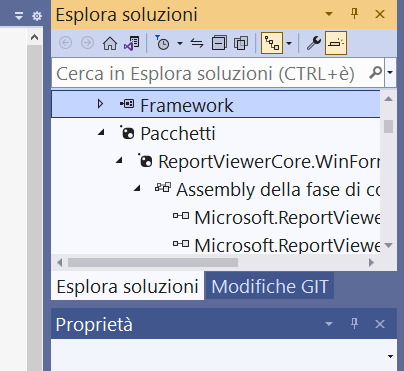Viewport: 404px width, 371px height.
Task: Click the Home icon in Solution Explorer toolbar
Action: tap(110, 43)
